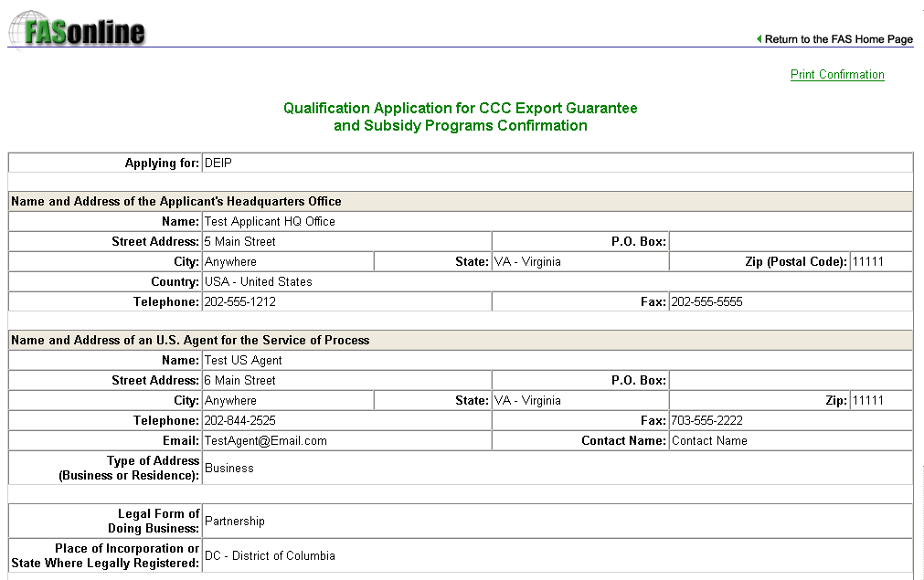Click the page title heading text
Image resolution: width=924 pixels, height=580 pixels.
tap(461, 117)
